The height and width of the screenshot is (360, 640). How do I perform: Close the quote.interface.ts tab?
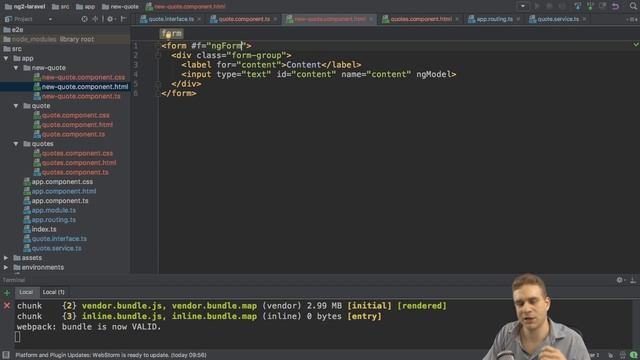tap(199, 19)
